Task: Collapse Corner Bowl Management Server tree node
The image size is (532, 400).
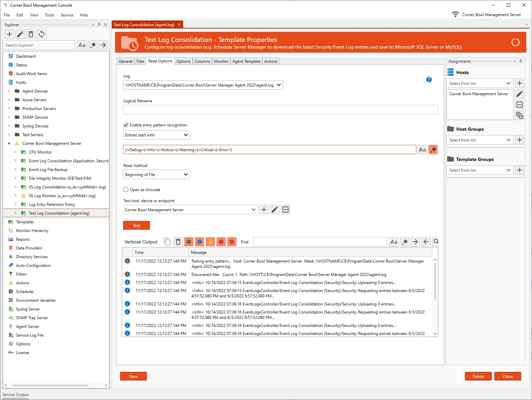Action: 9,144
